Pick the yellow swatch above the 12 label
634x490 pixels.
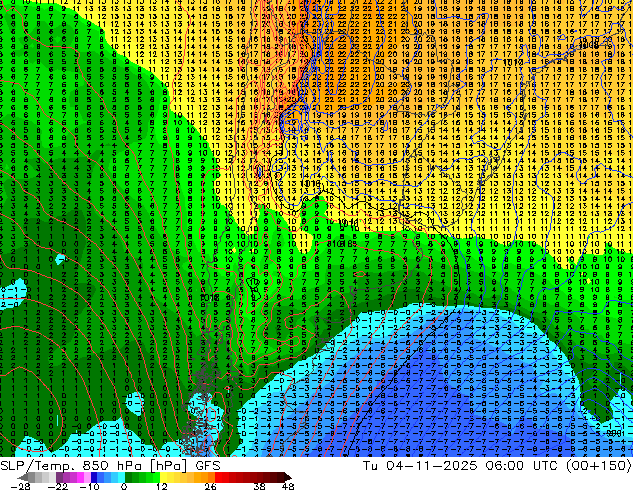click(163, 477)
